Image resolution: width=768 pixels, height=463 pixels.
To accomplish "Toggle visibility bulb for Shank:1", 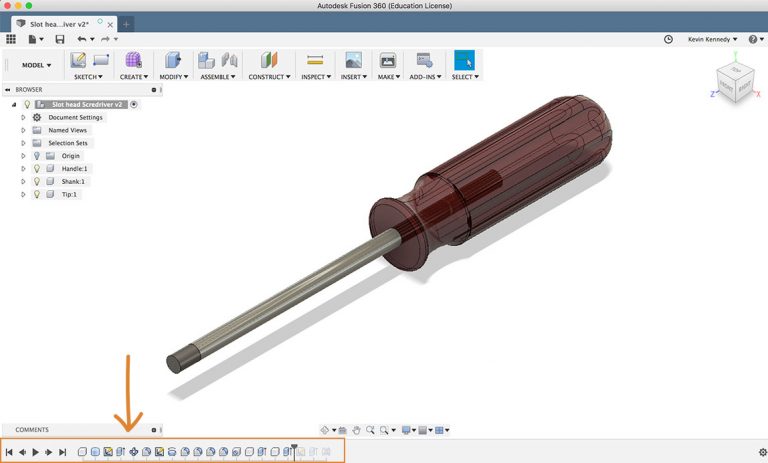I will tap(36, 182).
